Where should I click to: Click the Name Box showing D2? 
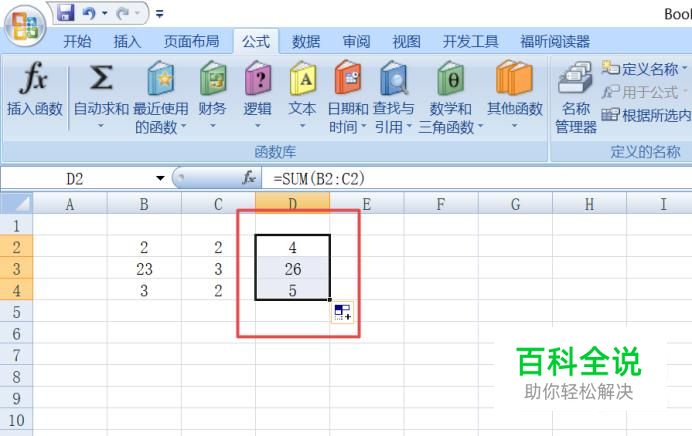[x=76, y=179]
